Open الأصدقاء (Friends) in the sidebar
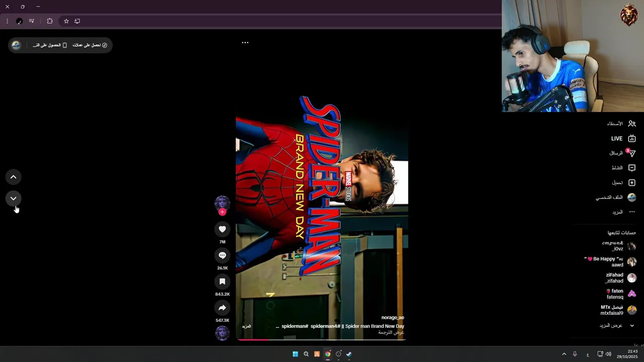This screenshot has height=362, width=644. coord(621,124)
